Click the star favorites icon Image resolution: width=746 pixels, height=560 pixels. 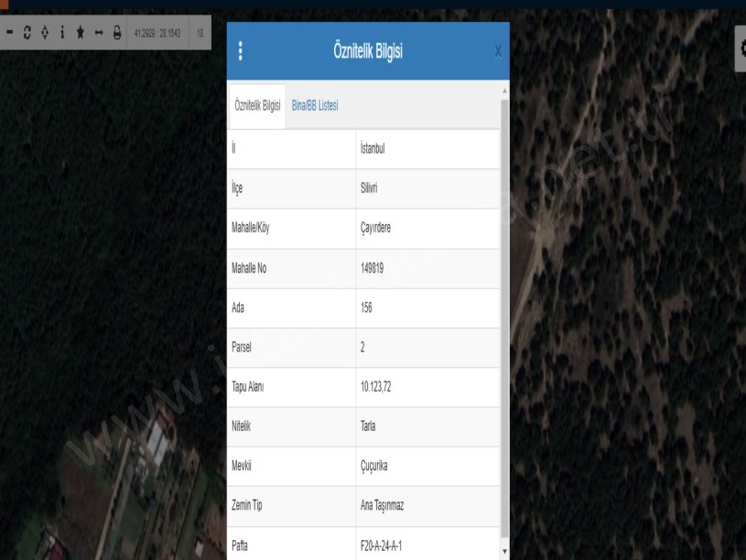click(81, 33)
